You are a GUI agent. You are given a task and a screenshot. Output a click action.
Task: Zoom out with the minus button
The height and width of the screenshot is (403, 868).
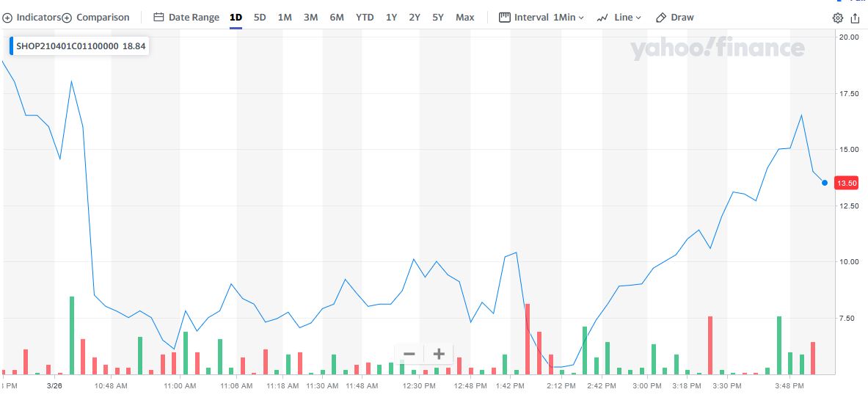[x=409, y=354]
